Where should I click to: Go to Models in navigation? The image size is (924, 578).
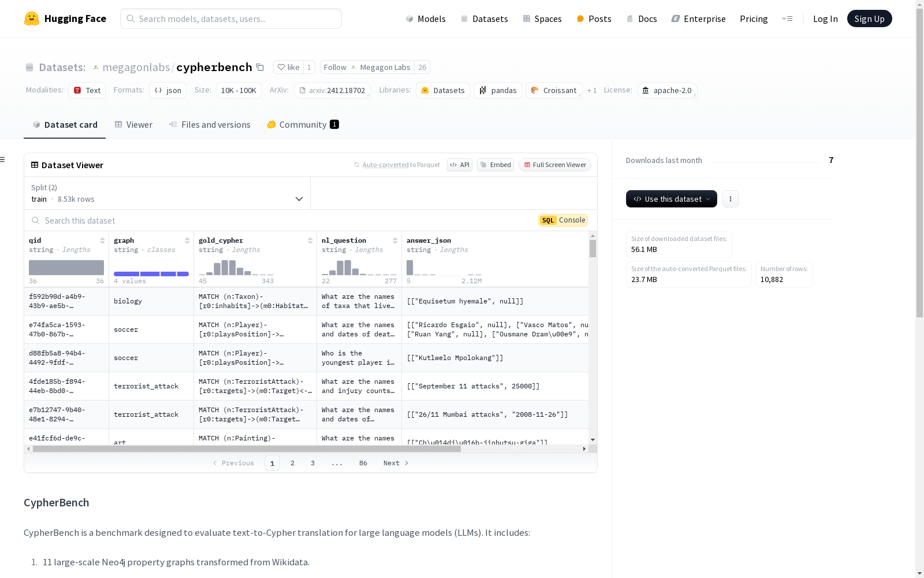click(426, 18)
